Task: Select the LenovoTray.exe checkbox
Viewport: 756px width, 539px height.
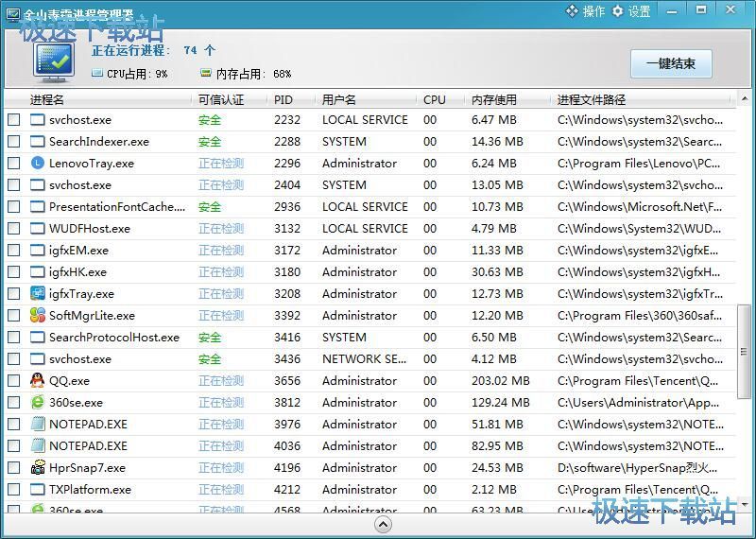Action: pyautogui.click(x=14, y=163)
